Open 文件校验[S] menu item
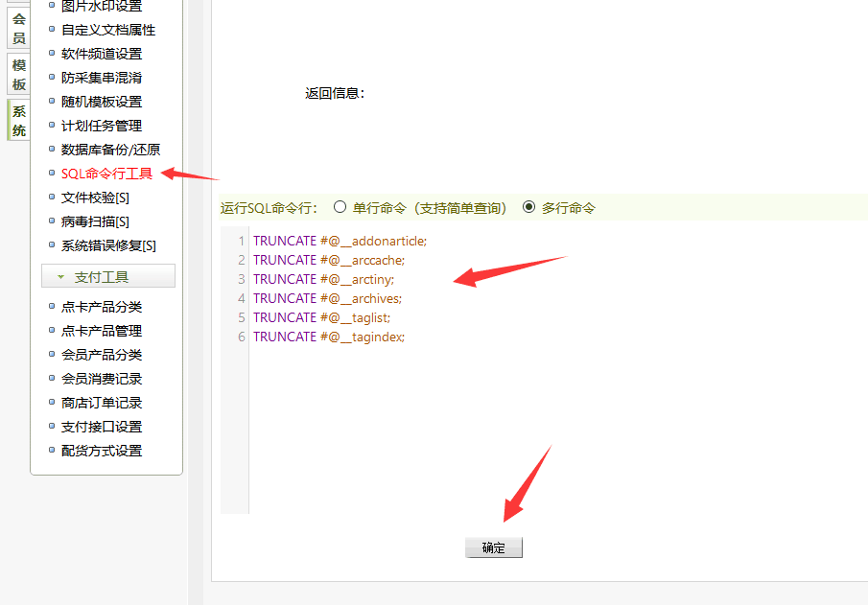Viewport: 868px width, 605px height. (x=95, y=198)
